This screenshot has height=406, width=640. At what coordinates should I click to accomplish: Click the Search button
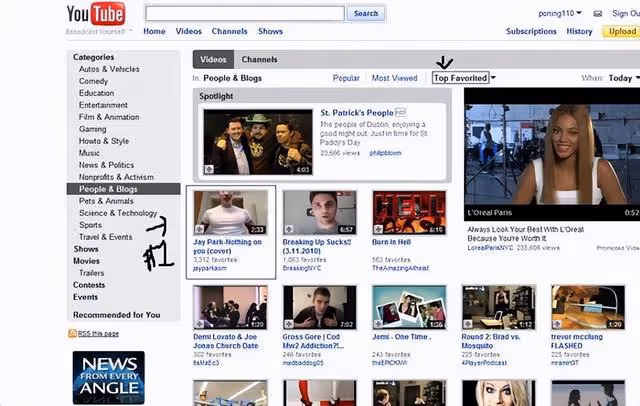click(x=366, y=13)
